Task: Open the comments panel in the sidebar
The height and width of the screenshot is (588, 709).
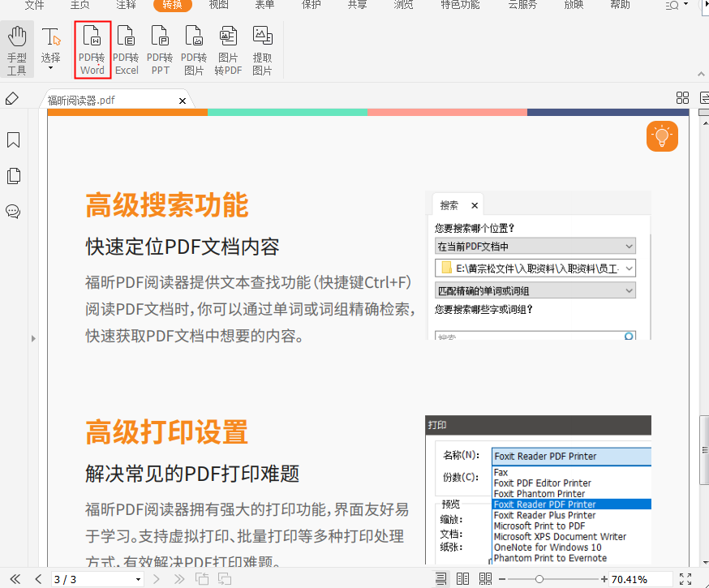Action: (x=12, y=212)
